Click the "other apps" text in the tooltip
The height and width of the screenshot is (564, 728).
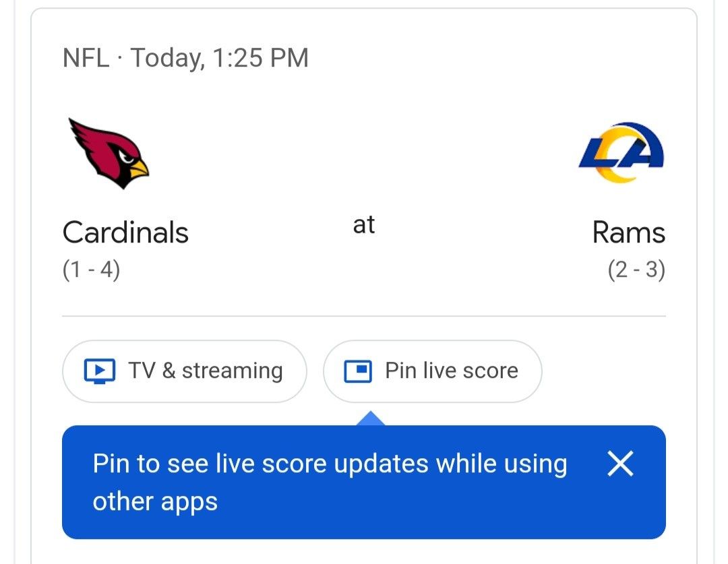click(x=155, y=501)
